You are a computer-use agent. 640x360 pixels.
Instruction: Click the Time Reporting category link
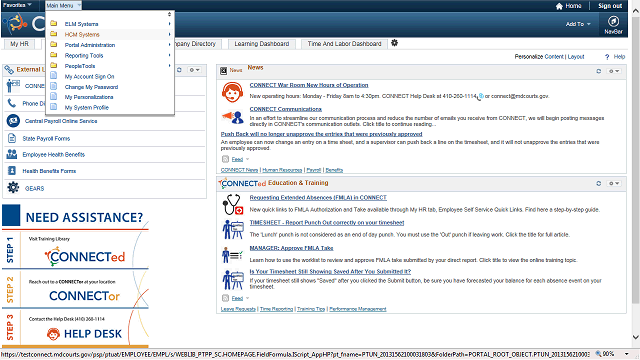click(276, 309)
